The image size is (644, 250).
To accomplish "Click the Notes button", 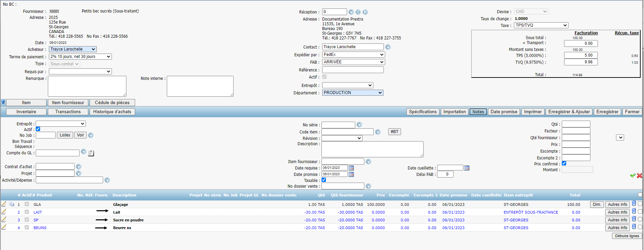I will [x=478, y=112].
